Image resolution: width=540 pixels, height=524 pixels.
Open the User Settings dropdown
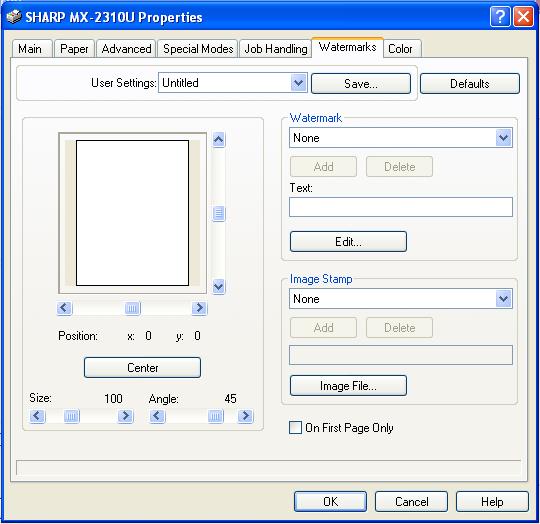pyautogui.click(x=298, y=83)
